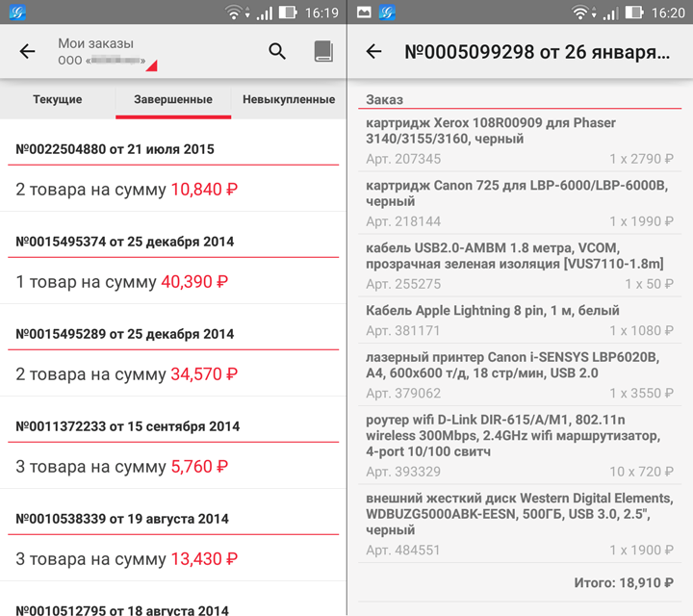Select the Canon i-SENSYS LBP6020B printer item
693x616 pixels.
click(x=520, y=374)
